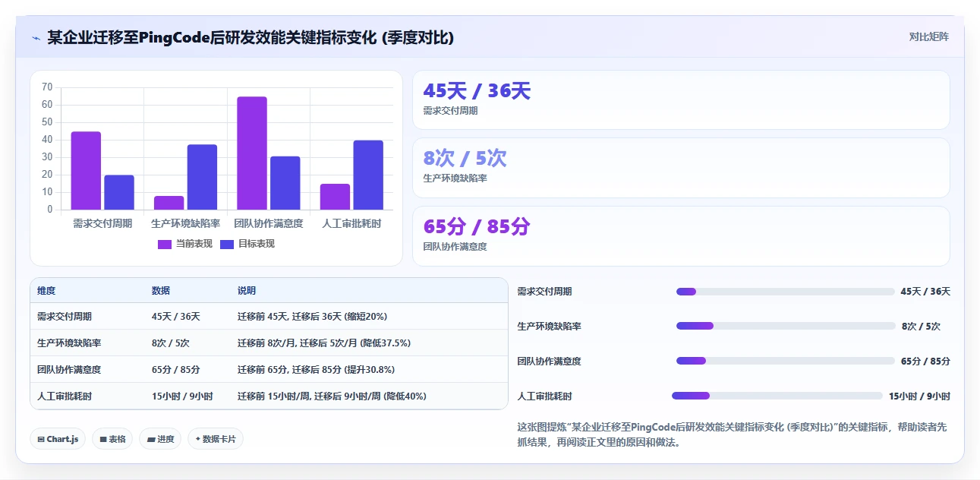Click table cell 8次 / 5次
980x480 pixels.
point(171,343)
